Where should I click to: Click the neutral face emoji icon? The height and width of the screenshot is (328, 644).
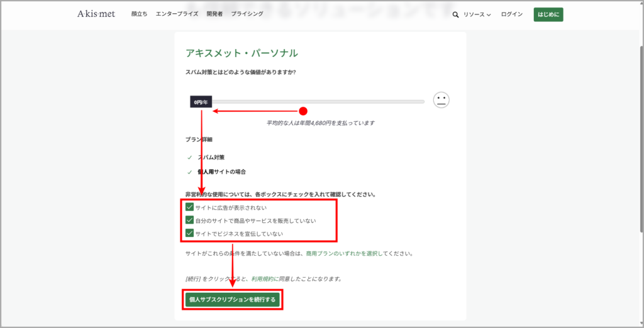coord(441,100)
